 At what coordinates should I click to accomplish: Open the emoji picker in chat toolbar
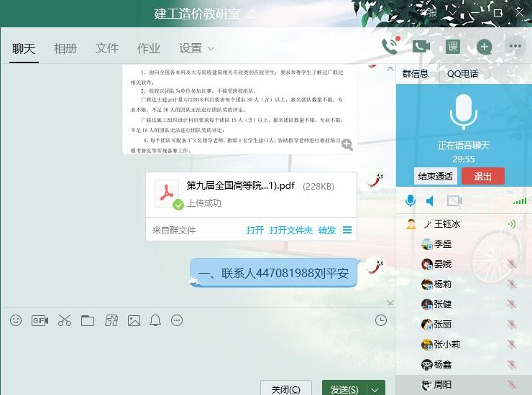click(x=16, y=320)
